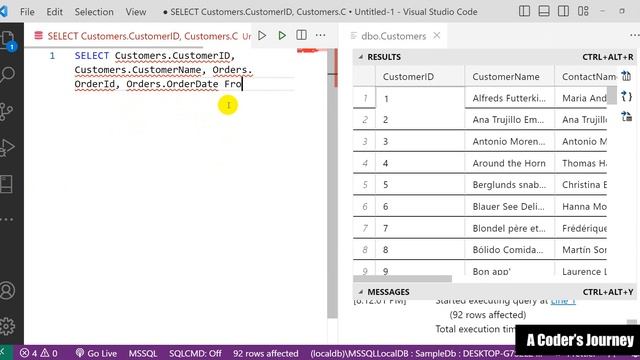Select the 'Thomas H' contact name cell

(581, 163)
